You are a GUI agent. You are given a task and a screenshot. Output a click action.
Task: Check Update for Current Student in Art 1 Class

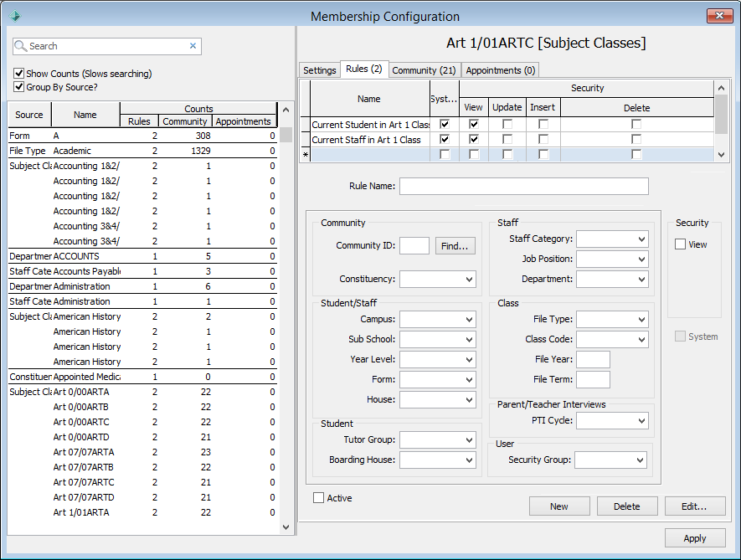(507, 124)
